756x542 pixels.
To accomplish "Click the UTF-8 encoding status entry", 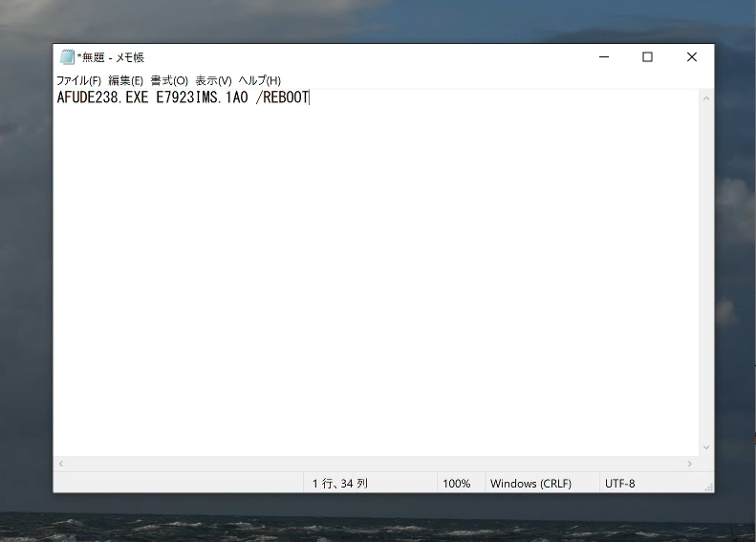I will 620,483.
